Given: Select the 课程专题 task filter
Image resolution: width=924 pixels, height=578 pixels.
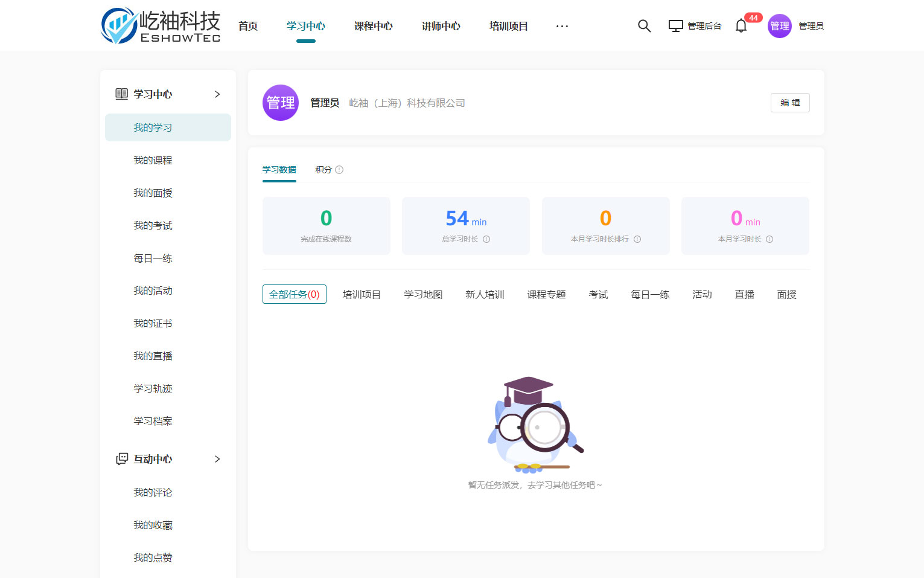Looking at the screenshot, I should [546, 294].
